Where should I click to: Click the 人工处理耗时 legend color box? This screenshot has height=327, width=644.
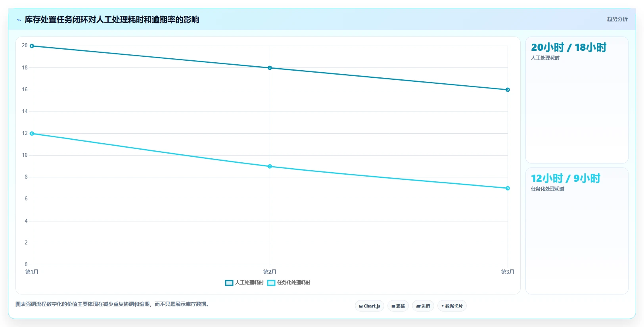229,283
